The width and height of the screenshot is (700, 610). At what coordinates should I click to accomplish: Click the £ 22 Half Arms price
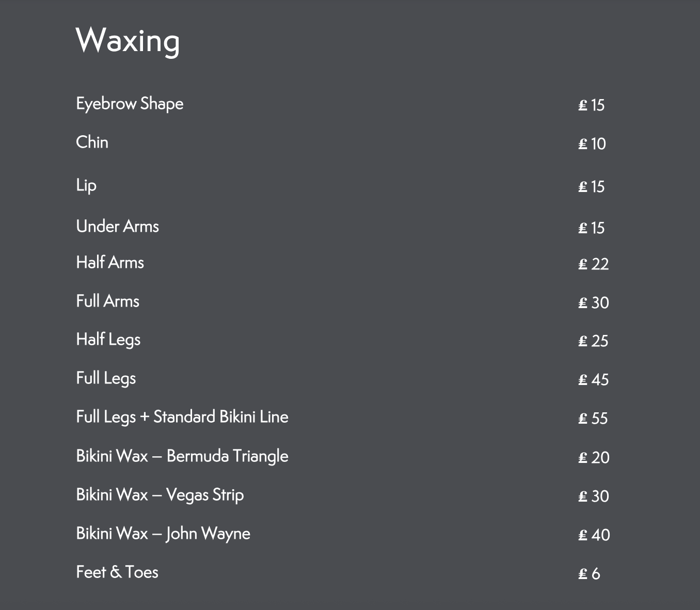(x=593, y=265)
